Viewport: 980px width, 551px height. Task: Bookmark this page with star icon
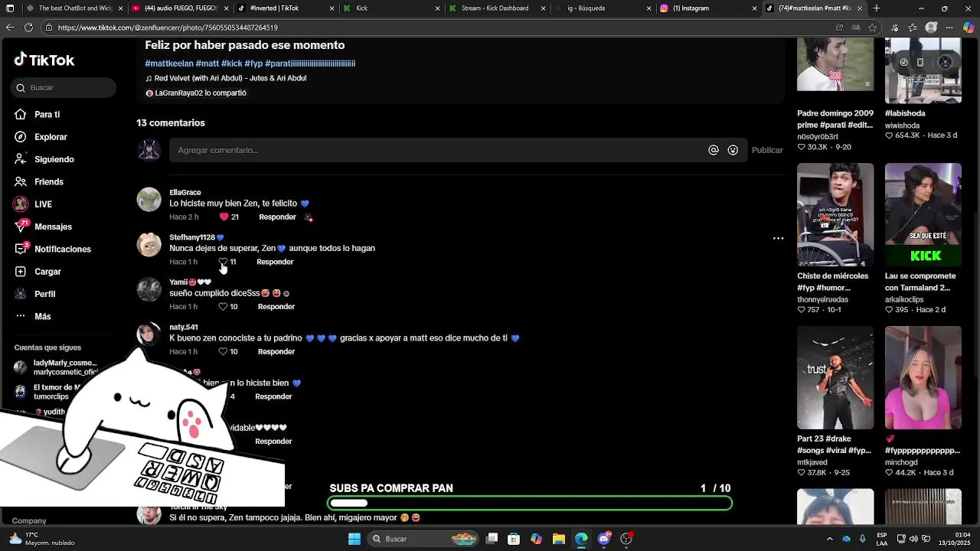tap(872, 28)
